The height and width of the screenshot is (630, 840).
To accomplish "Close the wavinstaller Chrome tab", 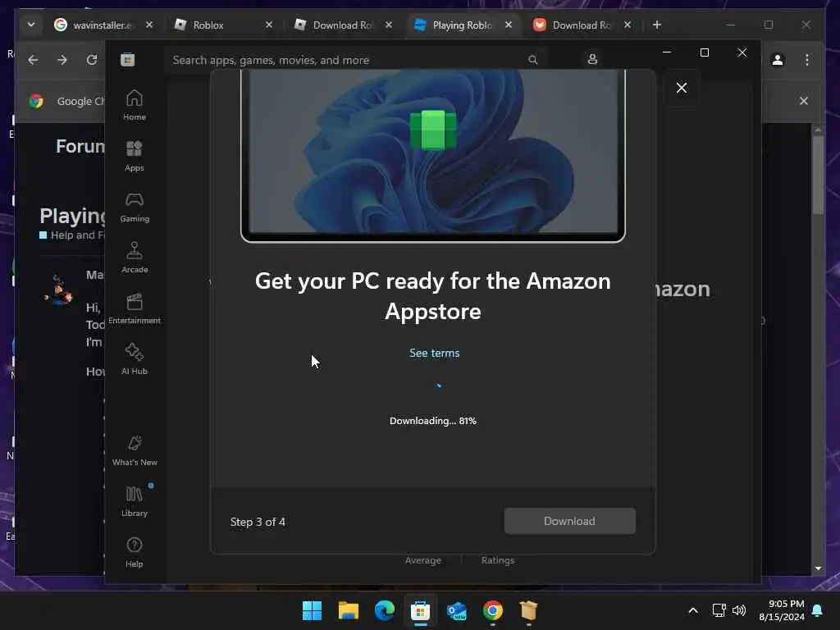I will [x=149, y=25].
